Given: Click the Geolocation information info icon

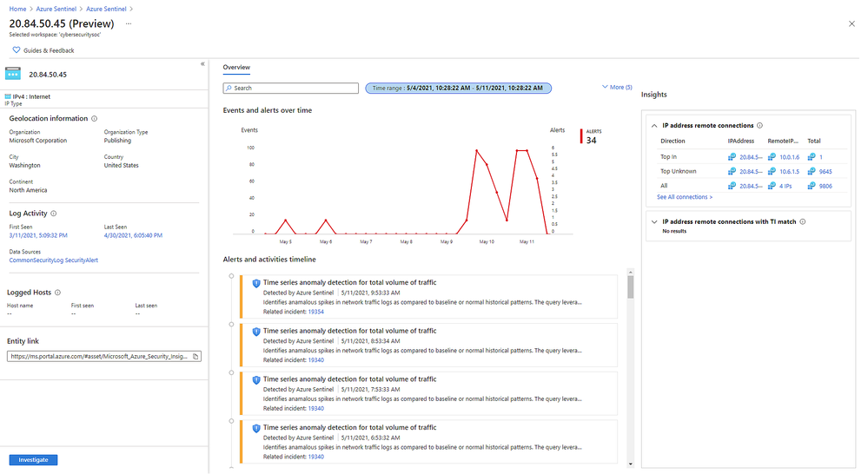Looking at the screenshot, I should click(95, 119).
